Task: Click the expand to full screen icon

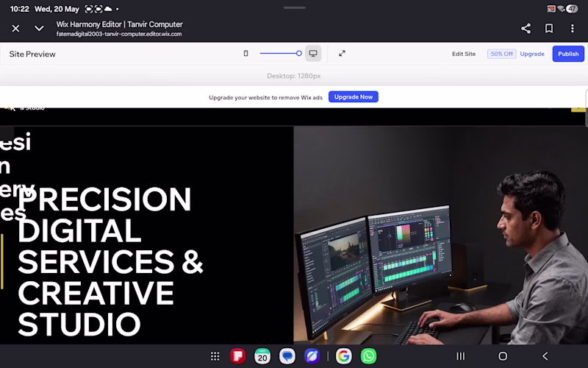Action: coord(342,53)
